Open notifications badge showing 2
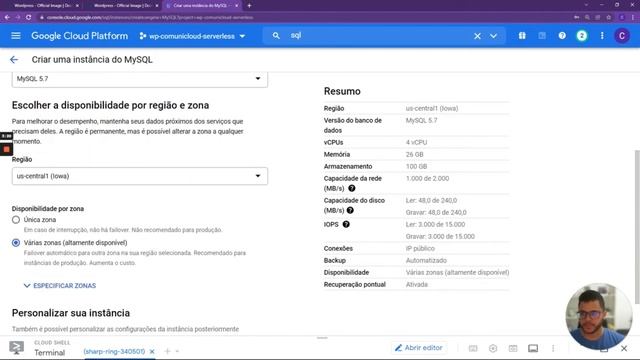This screenshot has height=360, width=640. pos(582,36)
